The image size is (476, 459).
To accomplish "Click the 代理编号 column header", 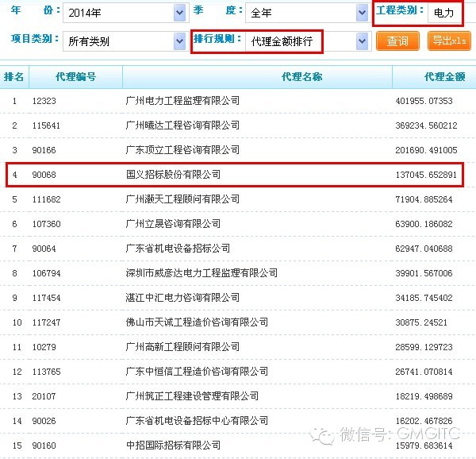I will [75, 76].
